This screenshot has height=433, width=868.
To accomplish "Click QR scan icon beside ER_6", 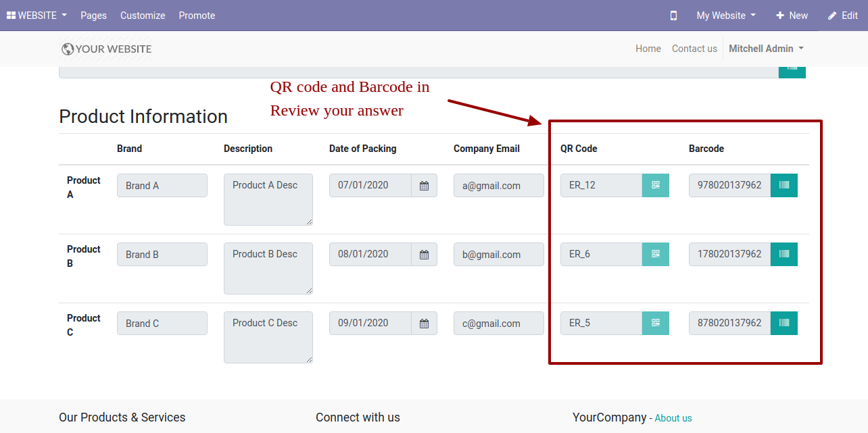I will [656, 254].
